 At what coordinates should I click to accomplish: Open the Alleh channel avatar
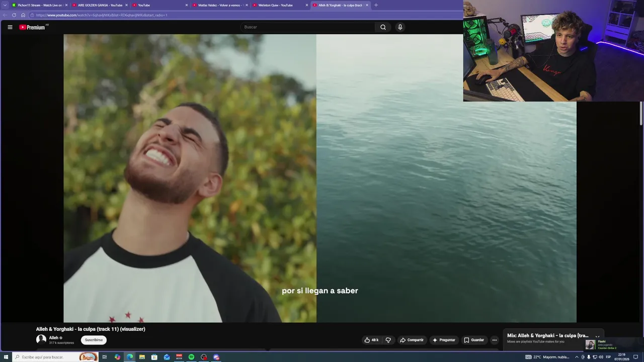(41, 340)
